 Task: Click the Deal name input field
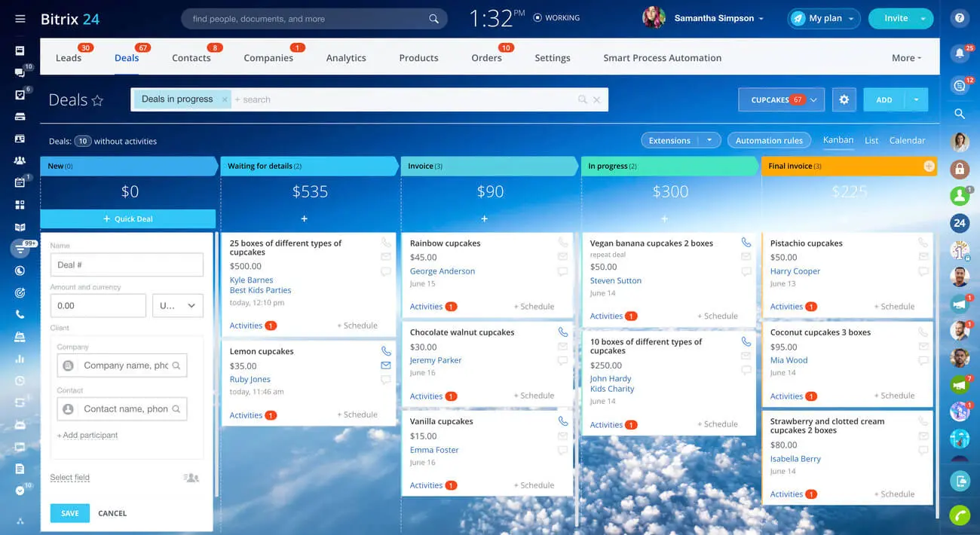pyautogui.click(x=127, y=264)
